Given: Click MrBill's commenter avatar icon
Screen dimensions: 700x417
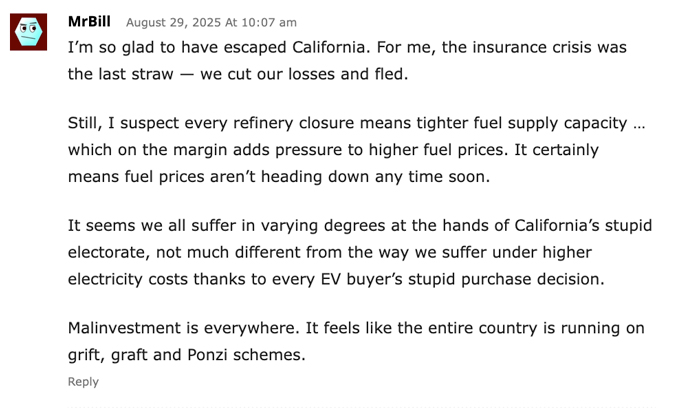Looking at the screenshot, I should (x=29, y=32).
